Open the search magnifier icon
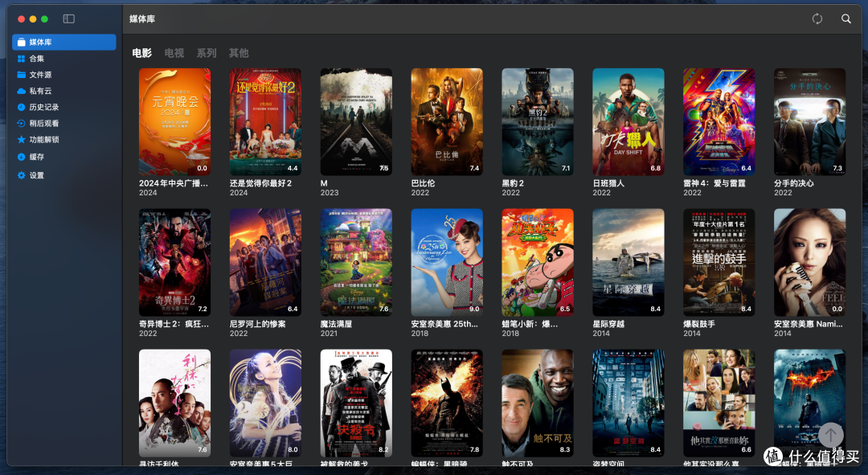 click(x=845, y=18)
